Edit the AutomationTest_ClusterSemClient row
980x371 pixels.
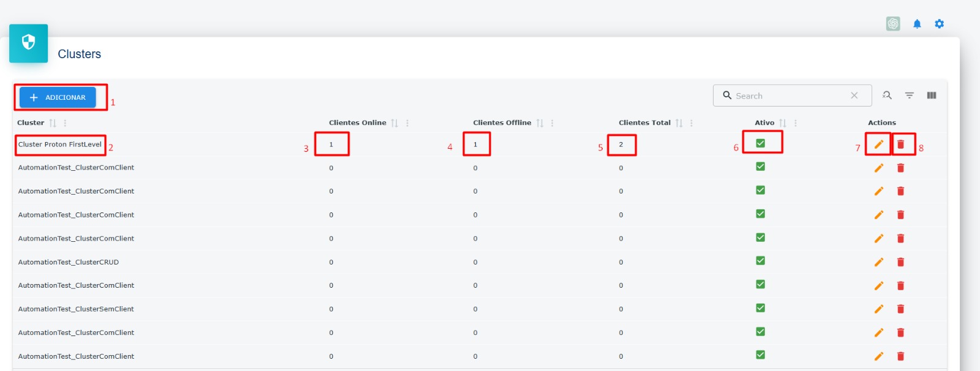click(878, 309)
